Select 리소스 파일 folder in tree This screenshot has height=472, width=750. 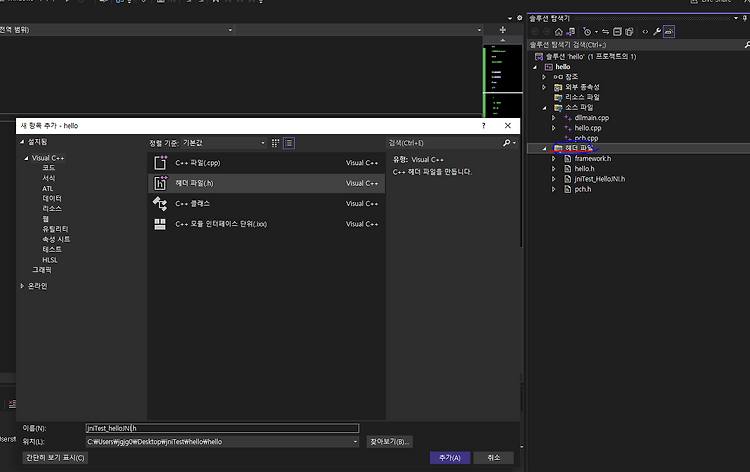click(x=582, y=97)
